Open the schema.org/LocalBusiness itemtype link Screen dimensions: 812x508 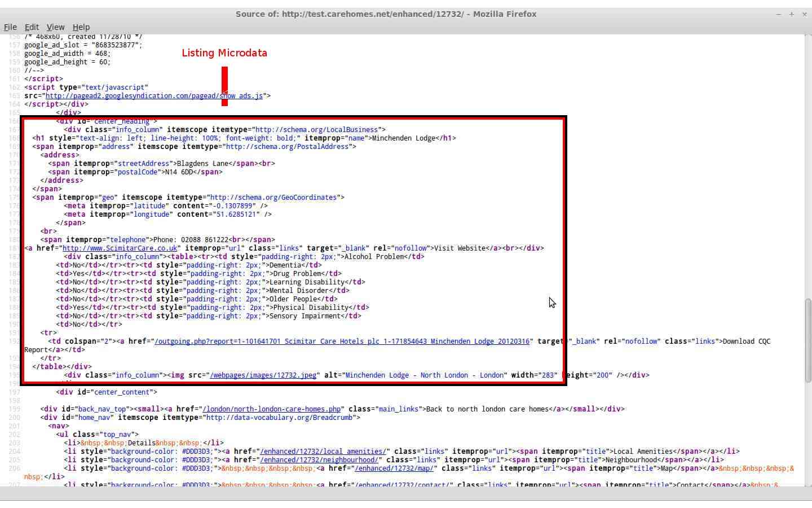tap(317, 129)
